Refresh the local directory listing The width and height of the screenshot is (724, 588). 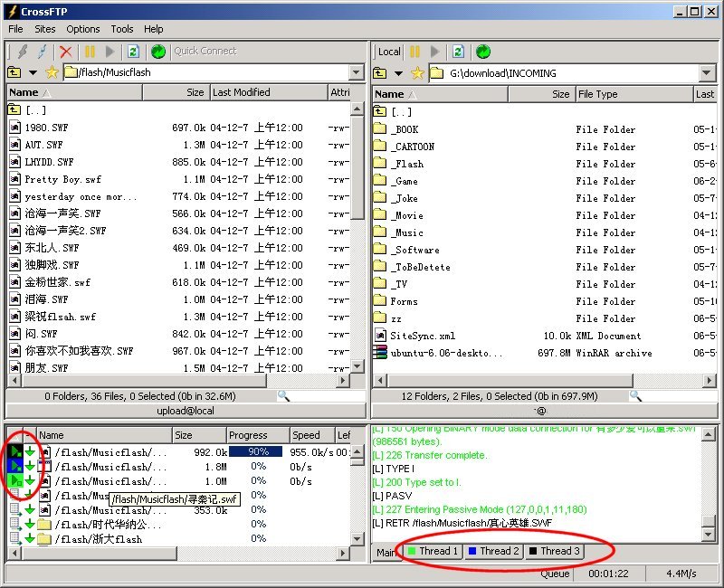[x=458, y=52]
